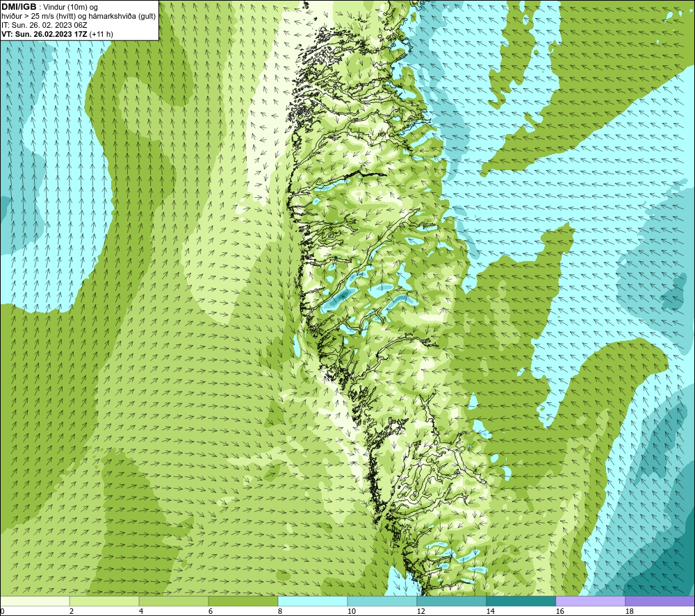Click the scale label '6'
This screenshot has width=695, height=616.
211,612
